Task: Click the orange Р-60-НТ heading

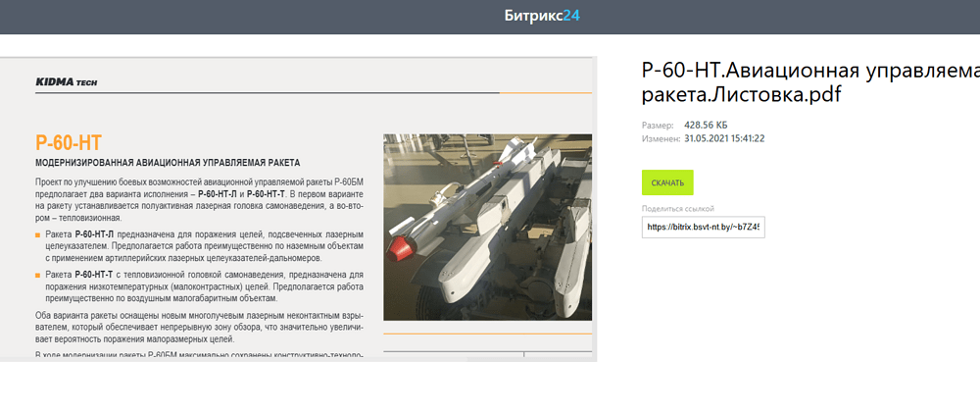Action: click(x=69, y=142)
